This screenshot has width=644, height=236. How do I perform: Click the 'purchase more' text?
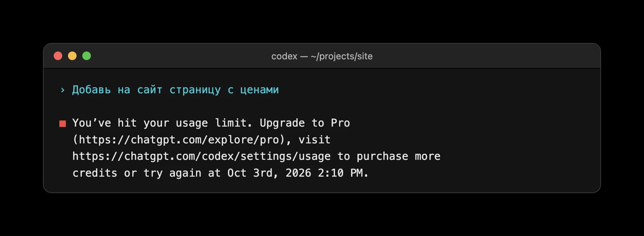tap(399, 156)
